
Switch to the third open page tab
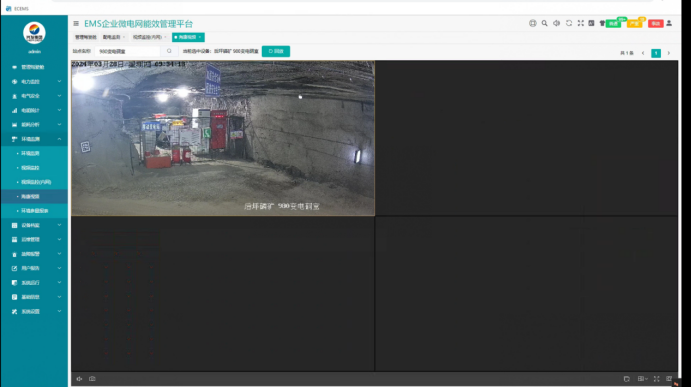coord(149,37)
